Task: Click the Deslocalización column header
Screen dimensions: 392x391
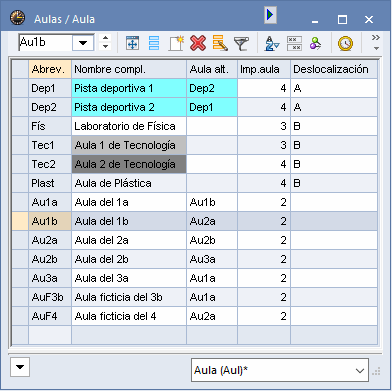Action: click(334, 69)
